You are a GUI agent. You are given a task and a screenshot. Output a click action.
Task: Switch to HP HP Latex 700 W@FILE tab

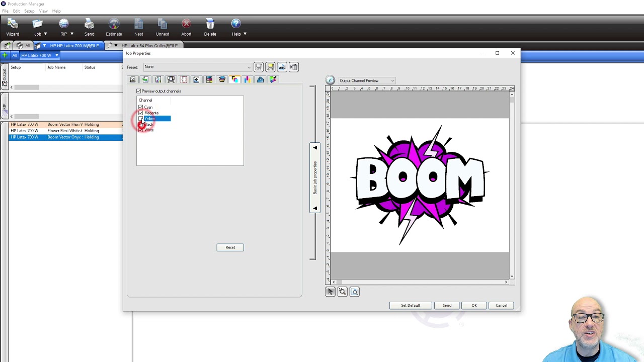point(69,46)
